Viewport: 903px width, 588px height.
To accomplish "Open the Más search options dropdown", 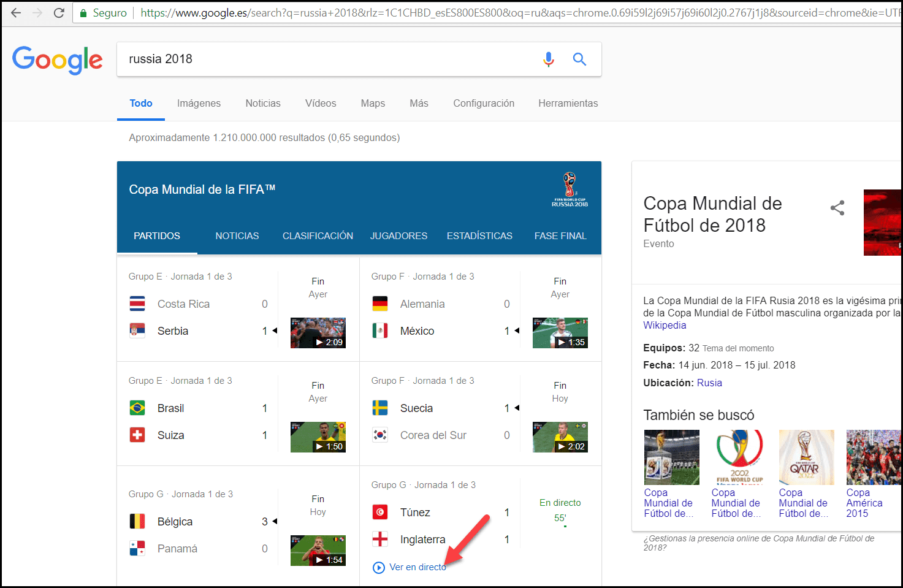I will pos(419,103).
